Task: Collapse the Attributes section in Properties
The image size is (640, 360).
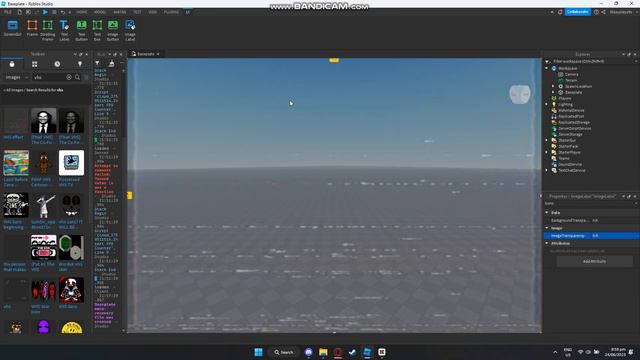Action: pyautogui.click(x=547, y=243)
